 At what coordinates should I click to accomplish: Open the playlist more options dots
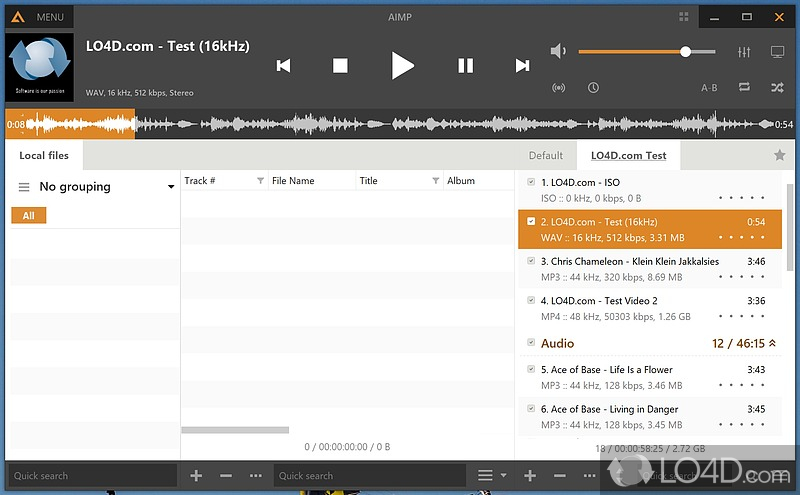[x=589, y=476]
